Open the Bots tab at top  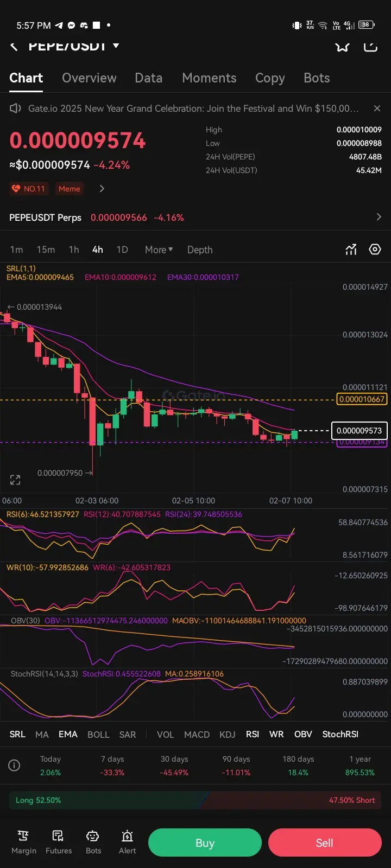click(317, 78)
